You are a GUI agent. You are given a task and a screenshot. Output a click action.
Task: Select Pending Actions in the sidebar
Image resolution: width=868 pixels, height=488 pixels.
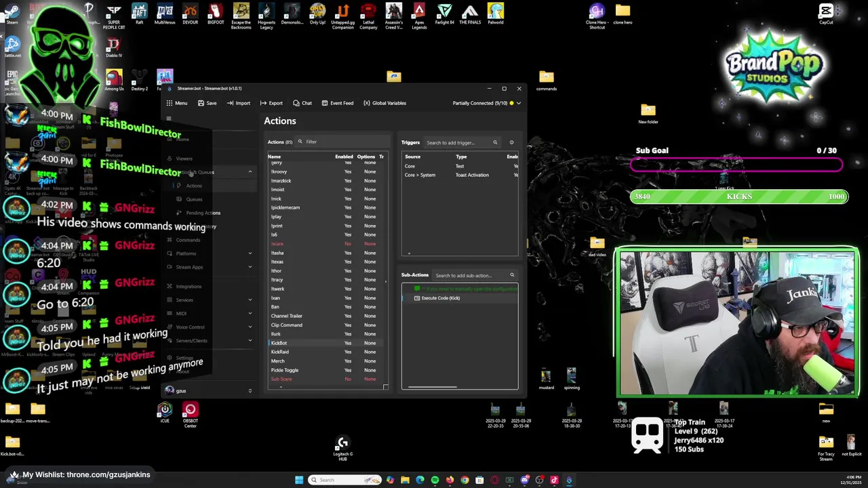(x=203, y=213)
